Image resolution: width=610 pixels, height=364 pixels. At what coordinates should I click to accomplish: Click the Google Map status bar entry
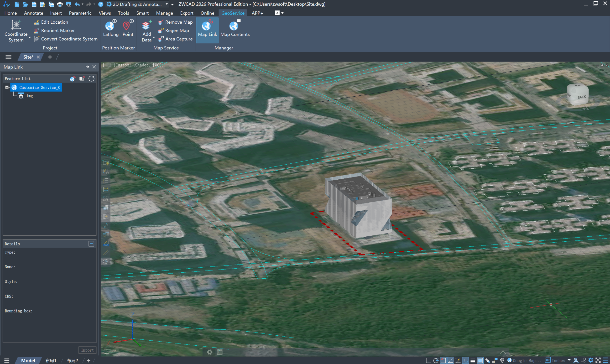[524, 360]
